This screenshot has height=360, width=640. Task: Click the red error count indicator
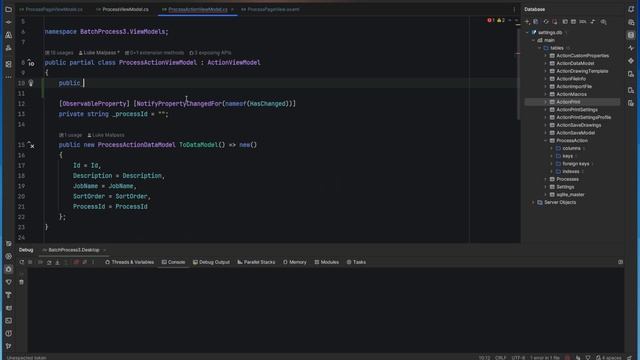(x=490, y=20)
